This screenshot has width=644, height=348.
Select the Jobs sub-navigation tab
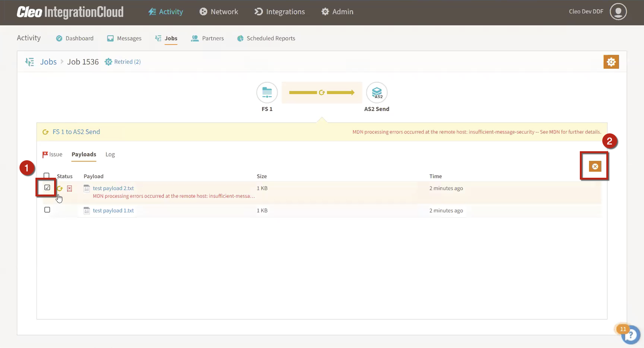[166, 38]
